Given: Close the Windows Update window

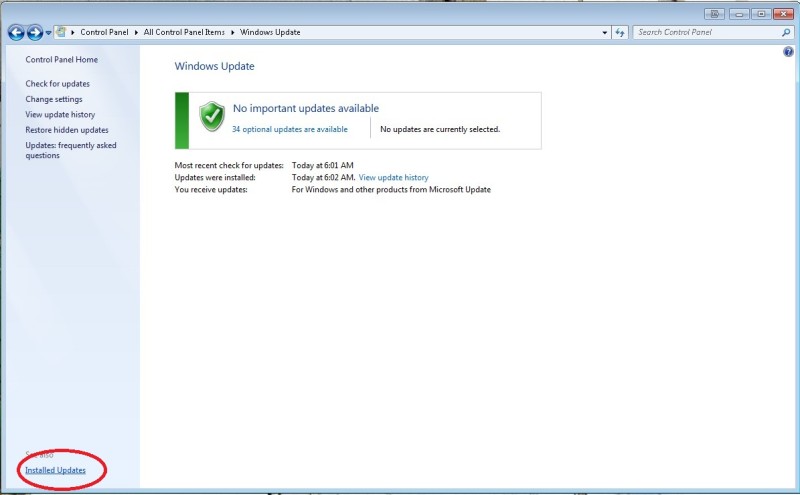Looking at the screenshot, I should point(783,14).
